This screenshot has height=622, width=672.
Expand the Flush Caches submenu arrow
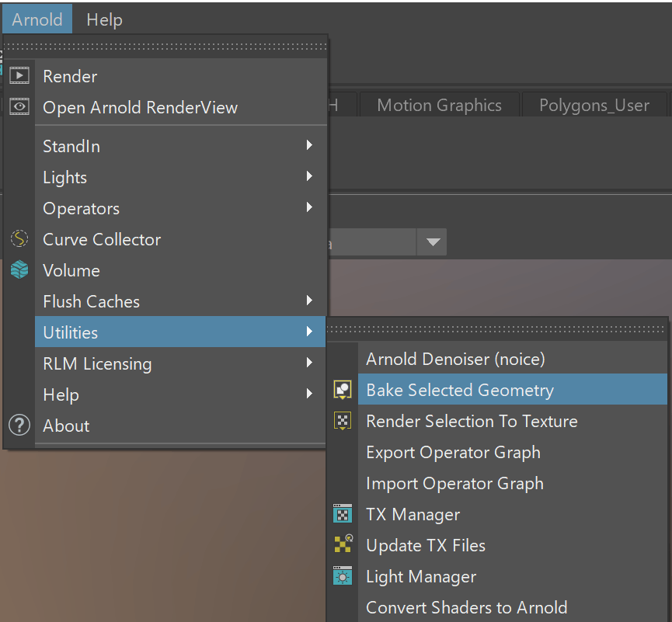coord(309,301)
